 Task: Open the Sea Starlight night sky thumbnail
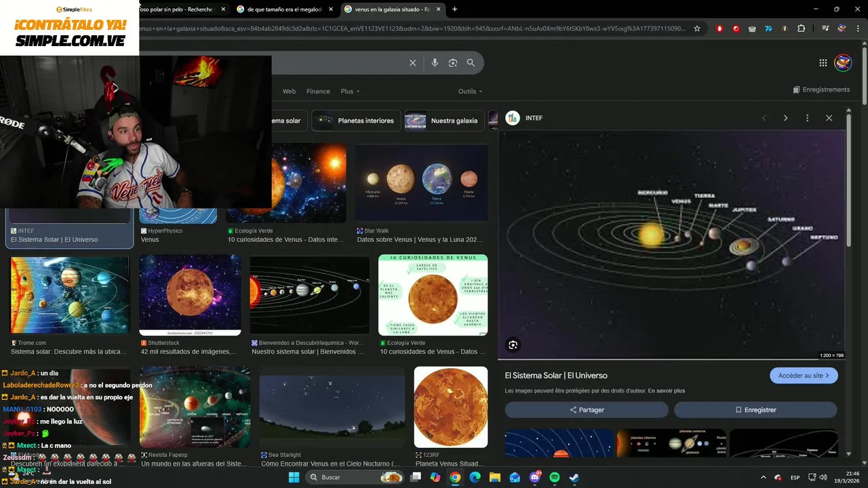click(332, 407)
